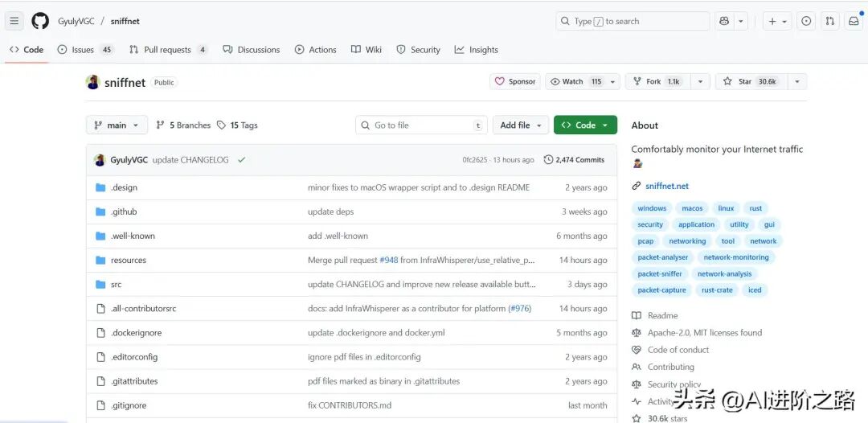Switch to the Code tab

(x=27, y=50)
